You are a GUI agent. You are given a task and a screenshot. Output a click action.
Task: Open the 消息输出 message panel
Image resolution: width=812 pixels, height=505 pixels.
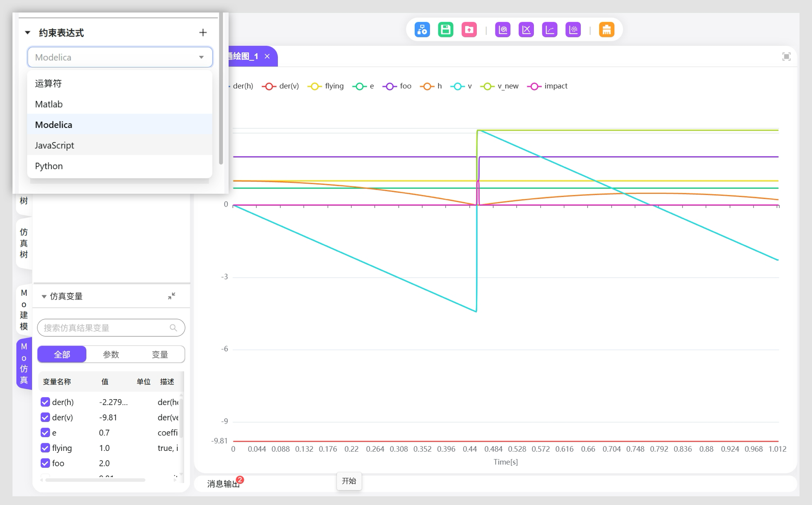224,484
